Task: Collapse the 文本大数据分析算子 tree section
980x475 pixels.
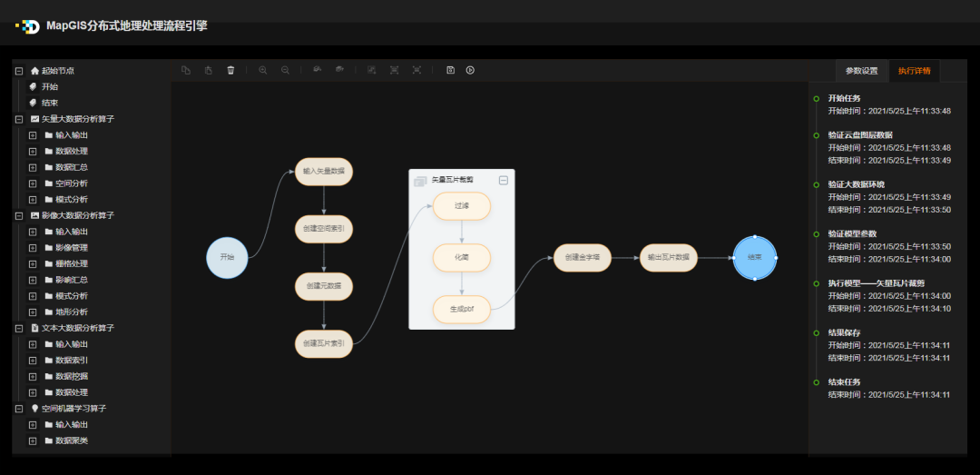Action: [x=19, y=328]
